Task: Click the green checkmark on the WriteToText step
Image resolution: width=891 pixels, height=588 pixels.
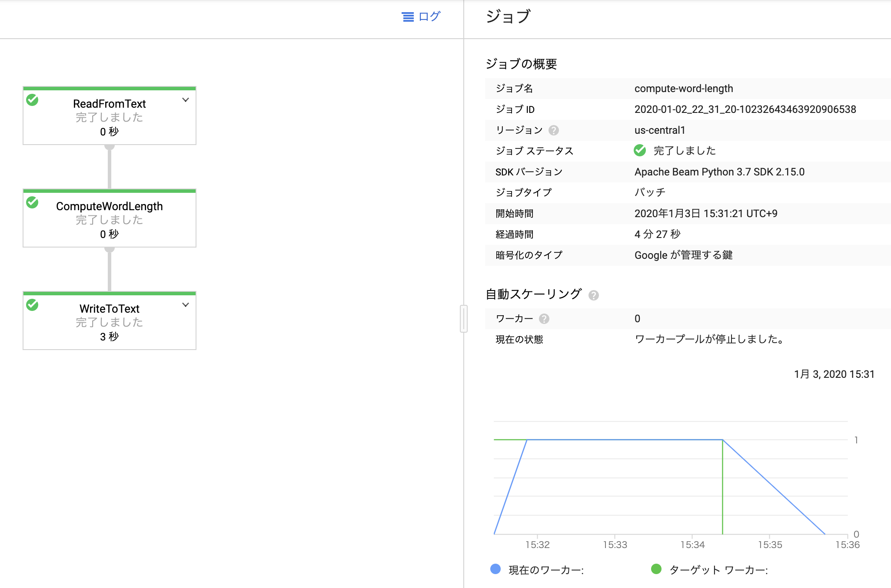Action: (33, 305)
